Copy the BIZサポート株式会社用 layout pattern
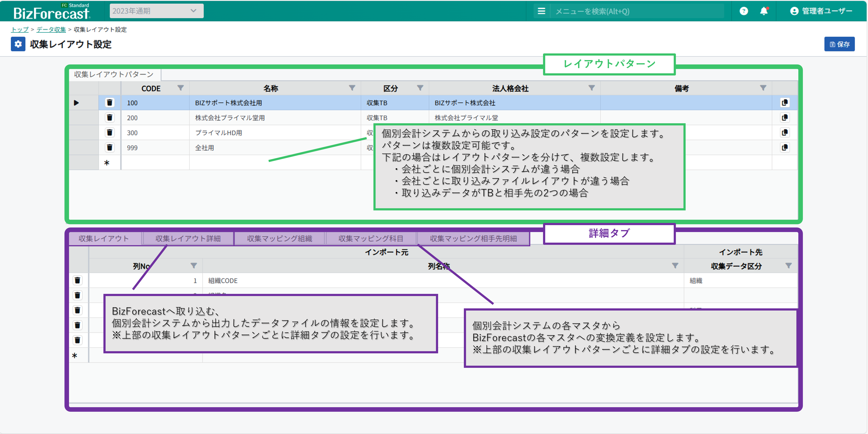The height and width of the screenshot is (434, 868). point(784,103)
